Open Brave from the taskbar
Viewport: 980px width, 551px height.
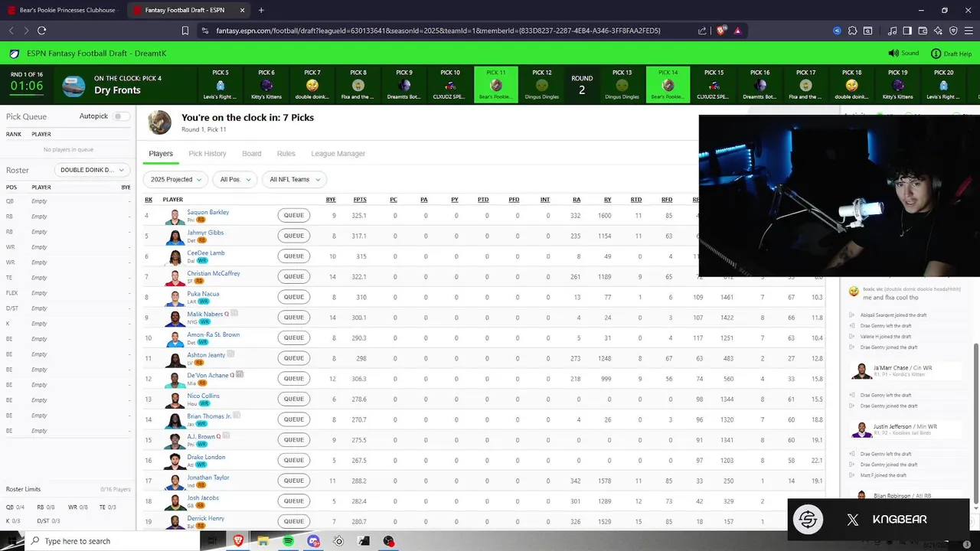point(237,541)
